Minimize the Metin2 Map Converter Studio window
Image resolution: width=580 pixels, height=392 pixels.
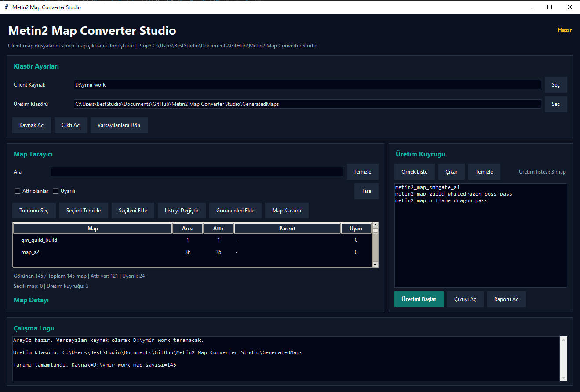[x=530, y=7]
